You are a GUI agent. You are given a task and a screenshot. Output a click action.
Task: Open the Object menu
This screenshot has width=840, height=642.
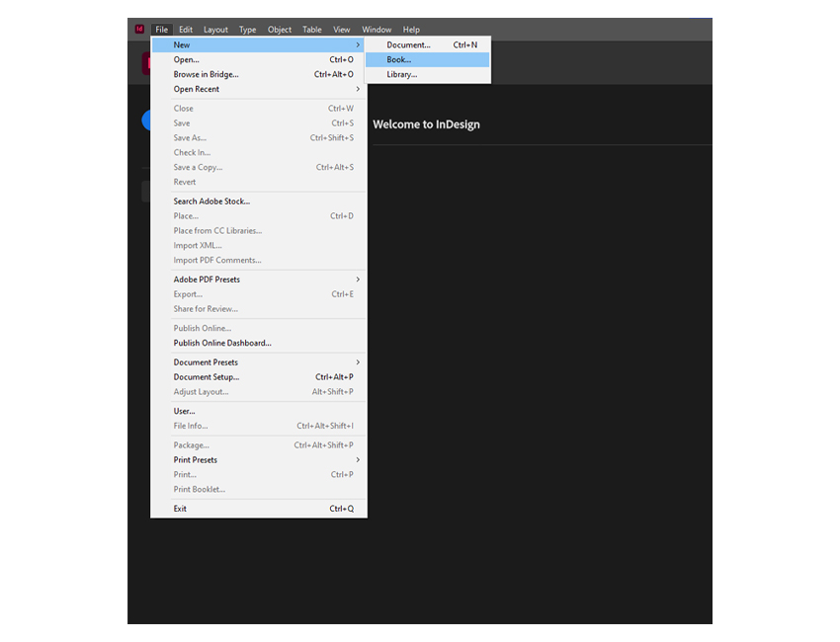tap(280, 30)
